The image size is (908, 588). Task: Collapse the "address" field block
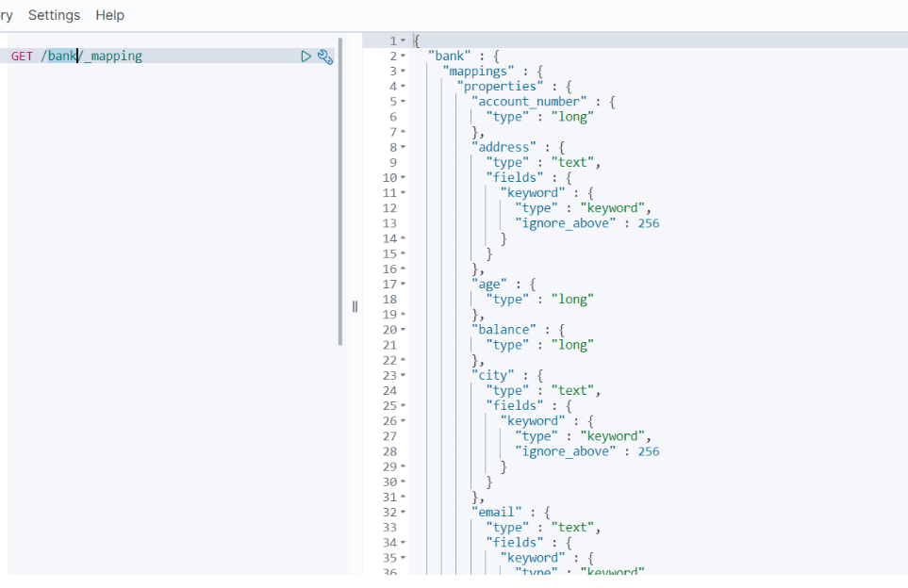point(404,147)
